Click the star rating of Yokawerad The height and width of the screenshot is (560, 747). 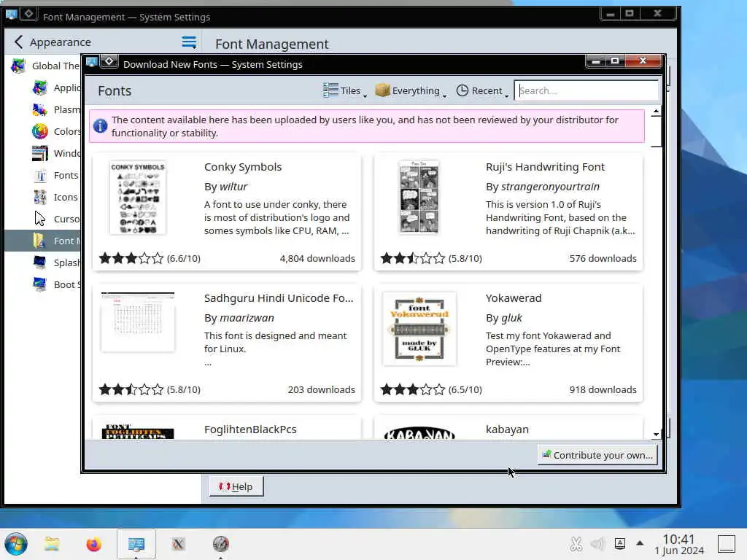(x=413, y=389)
